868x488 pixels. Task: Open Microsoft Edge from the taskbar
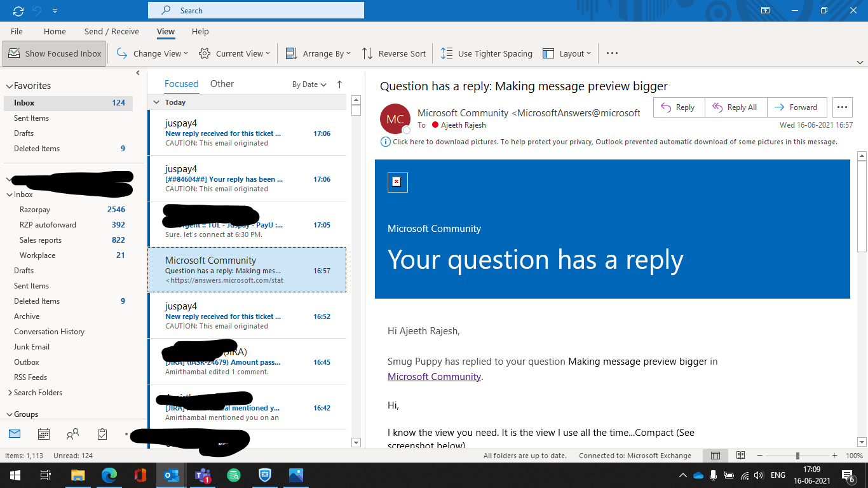coord(109,475)
